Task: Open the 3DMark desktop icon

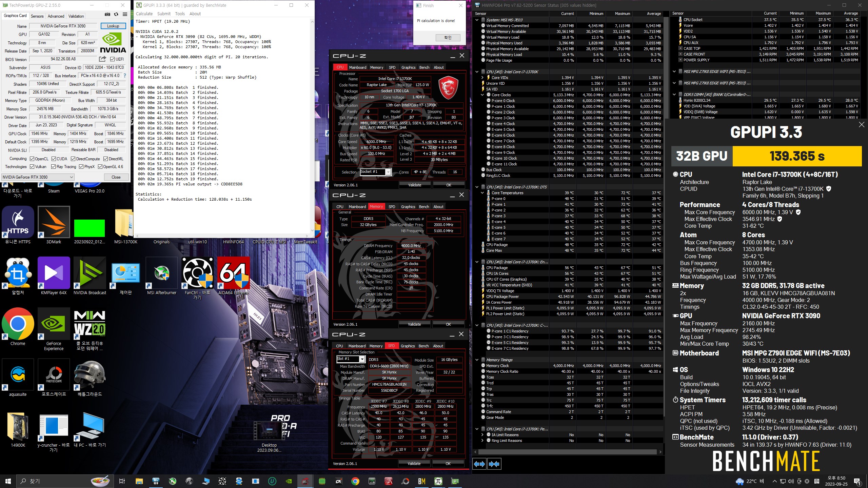Action: 54,225
